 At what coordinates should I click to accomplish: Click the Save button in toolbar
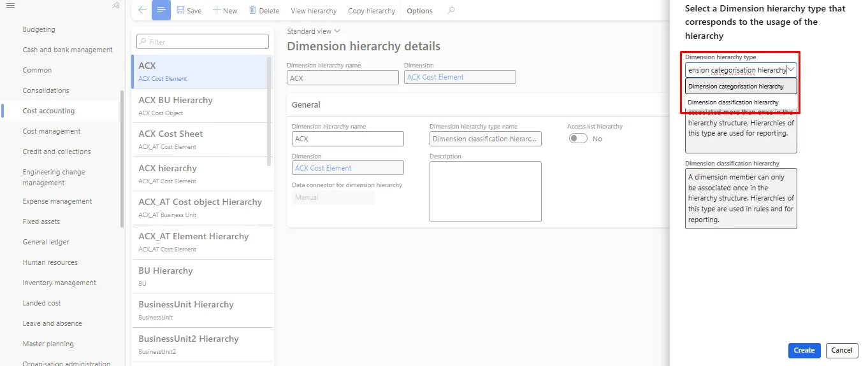click(x=189, y=11)
